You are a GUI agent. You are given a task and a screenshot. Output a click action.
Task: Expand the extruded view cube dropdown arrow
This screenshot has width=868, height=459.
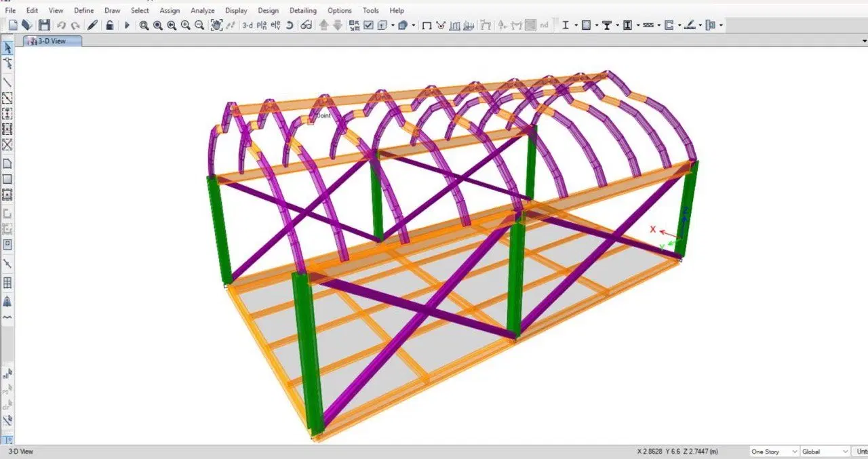pyautogui.click(x=413, y=25)
